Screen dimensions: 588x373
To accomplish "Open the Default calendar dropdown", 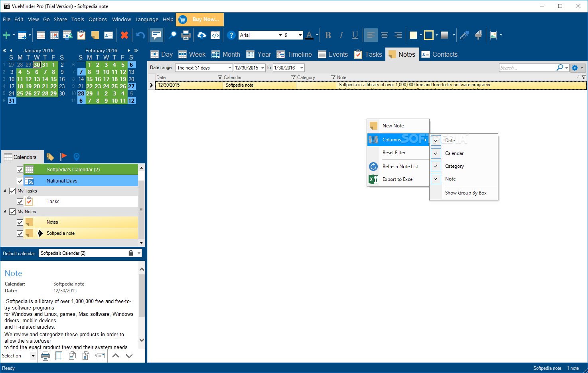I will point(139,253).
